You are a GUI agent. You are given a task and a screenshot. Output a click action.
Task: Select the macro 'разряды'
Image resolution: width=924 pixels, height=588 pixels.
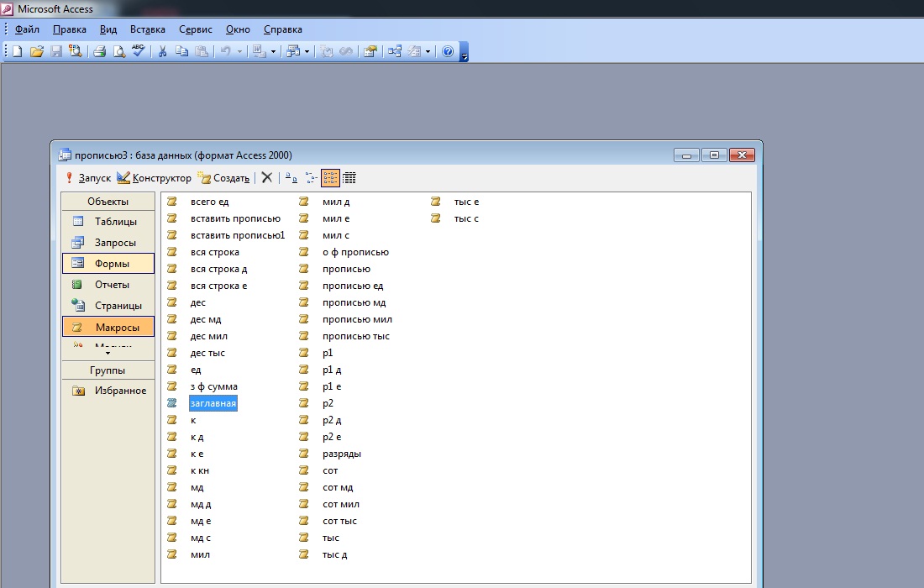pyautogui.click(x=342, y=454)
